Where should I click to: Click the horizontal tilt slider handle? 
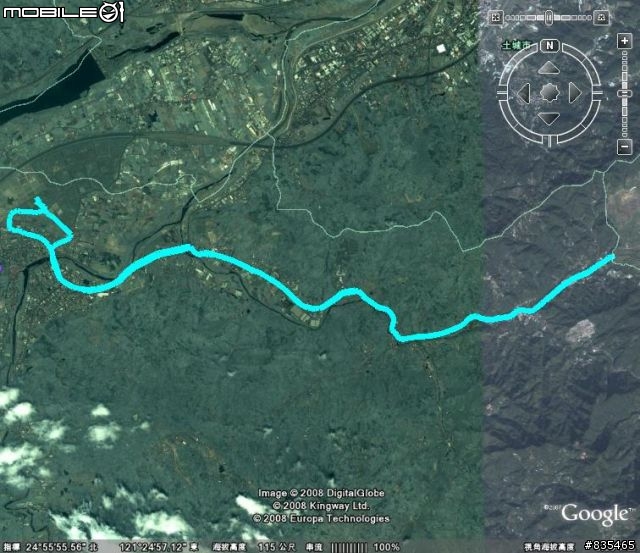549,18
